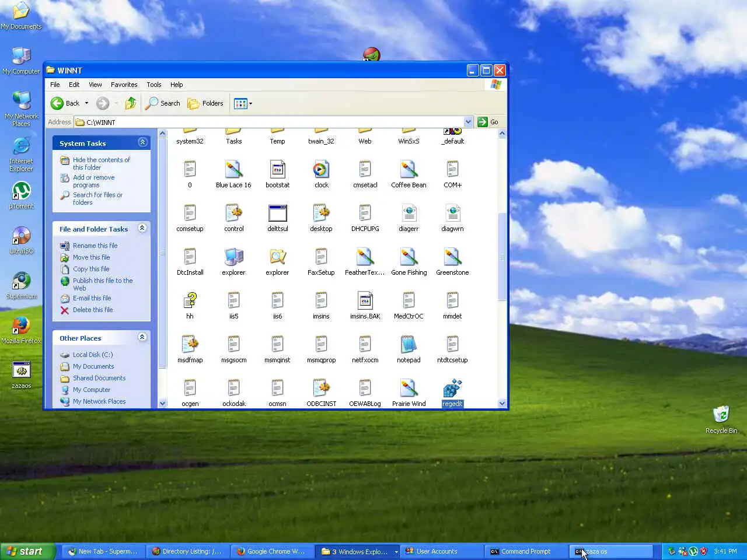Open Mozilla Firefox desktop shortcut
The width and height of the screenshot is (747, 560).
tap(21, 330)
